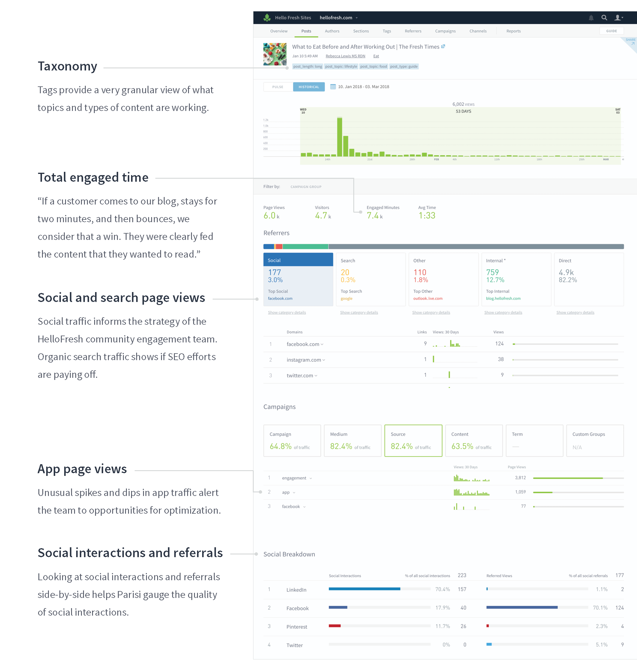Select the Content traffic card

474,441
